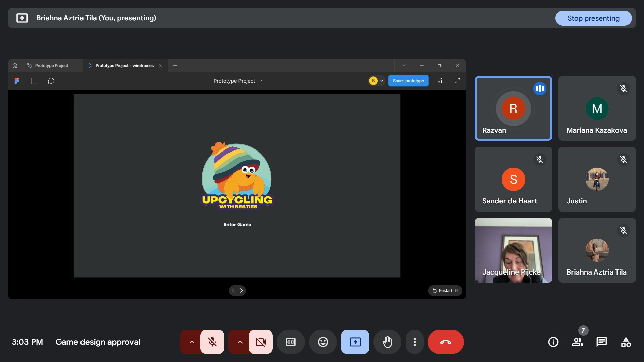
Task: Turn on the camera toggle
Action: coord(260,342)
